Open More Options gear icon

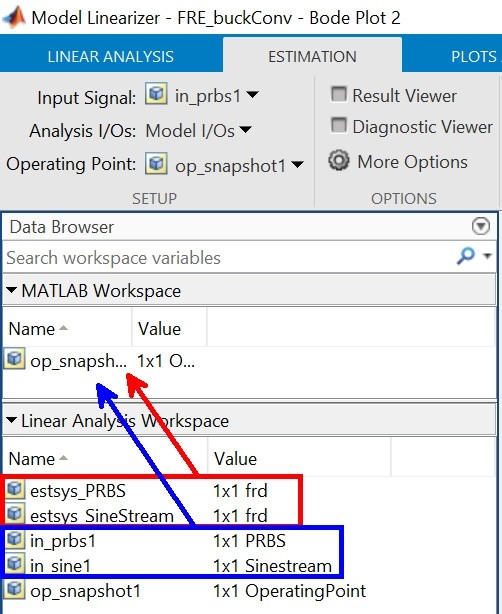(339, 161)
